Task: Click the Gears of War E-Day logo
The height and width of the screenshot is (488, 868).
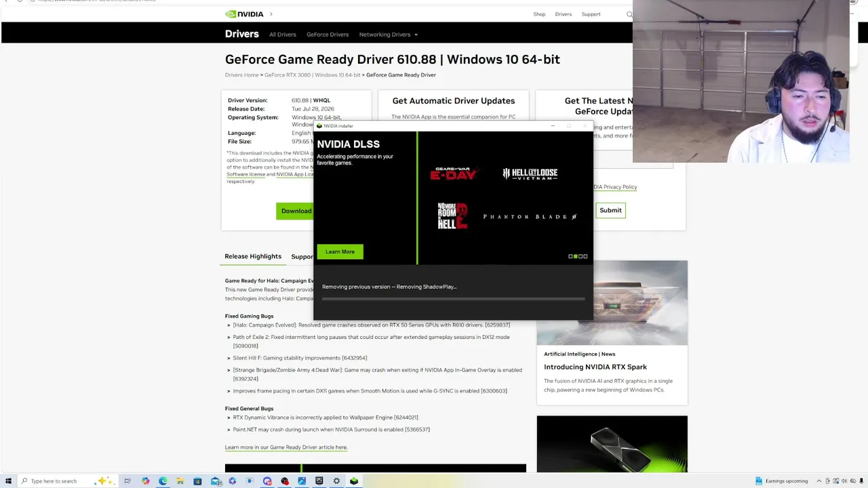Action: pyautogui.click(x=454, y=174)
